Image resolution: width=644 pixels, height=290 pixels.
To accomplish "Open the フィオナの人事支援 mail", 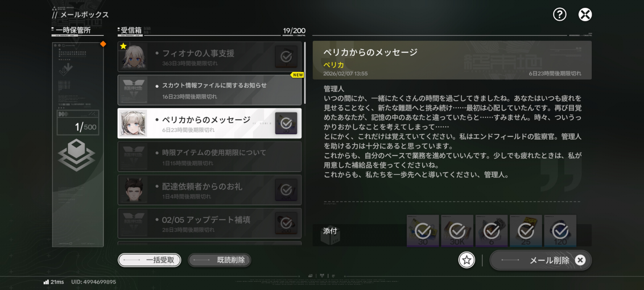I will 210,57.
